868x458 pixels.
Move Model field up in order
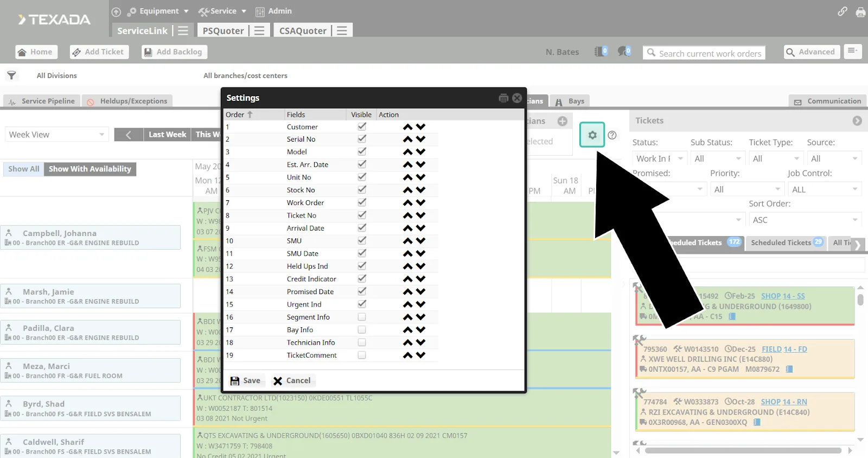pyautogui.click(x=407, y=152)
